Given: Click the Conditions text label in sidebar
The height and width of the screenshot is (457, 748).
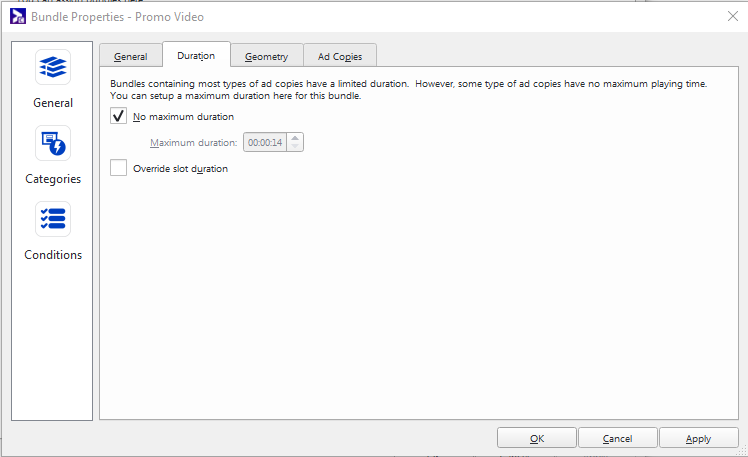Looking at the screenshot, I should pyautogui.click(x=53, y=255).
